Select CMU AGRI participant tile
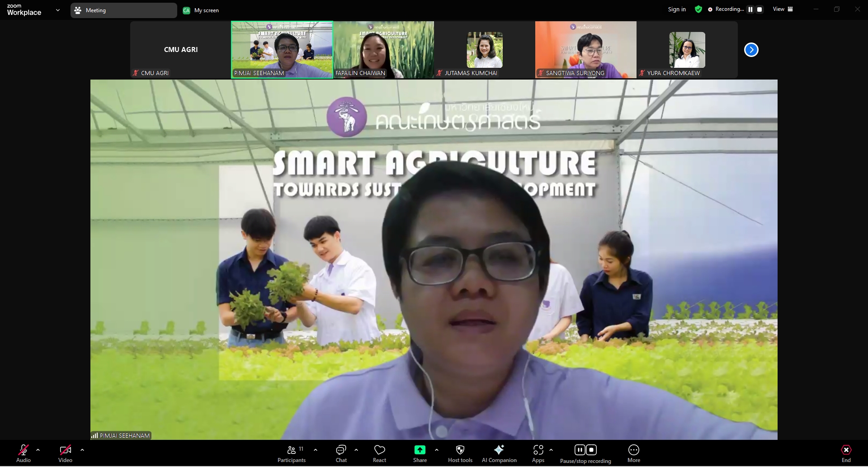Viewport: 868px width, 467px height. [181, 50]
